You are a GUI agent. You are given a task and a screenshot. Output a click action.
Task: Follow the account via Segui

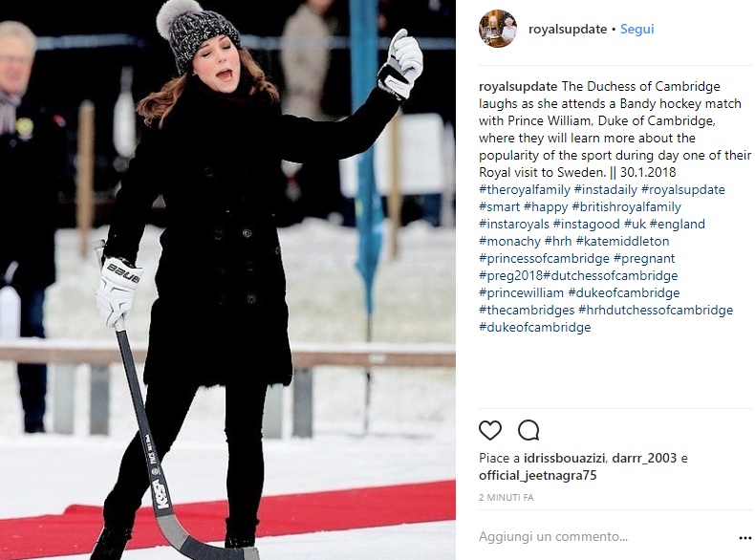[x=636, y=29]
